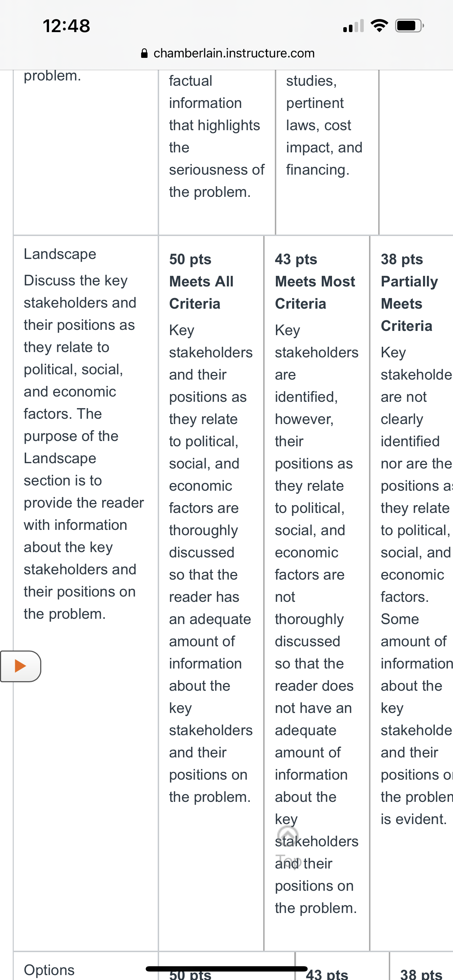Tap the Landscape criterion title
The image size is (453, 980).
[x=60, y=254]
